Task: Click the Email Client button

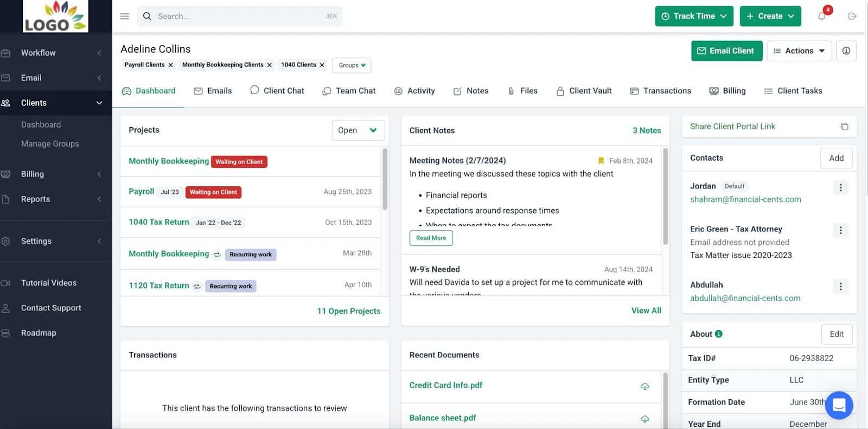Action: 726,51
